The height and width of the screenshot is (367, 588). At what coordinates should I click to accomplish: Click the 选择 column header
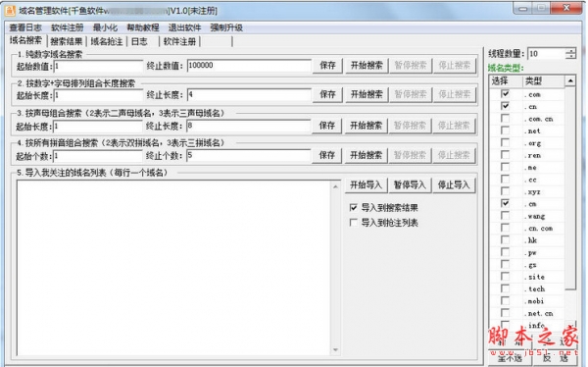click(506, 80)
